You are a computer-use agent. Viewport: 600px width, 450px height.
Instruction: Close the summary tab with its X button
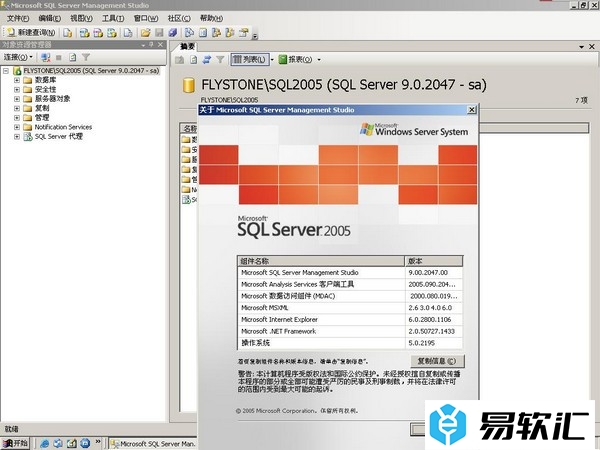pyautogui.click(x=592, y=47)
